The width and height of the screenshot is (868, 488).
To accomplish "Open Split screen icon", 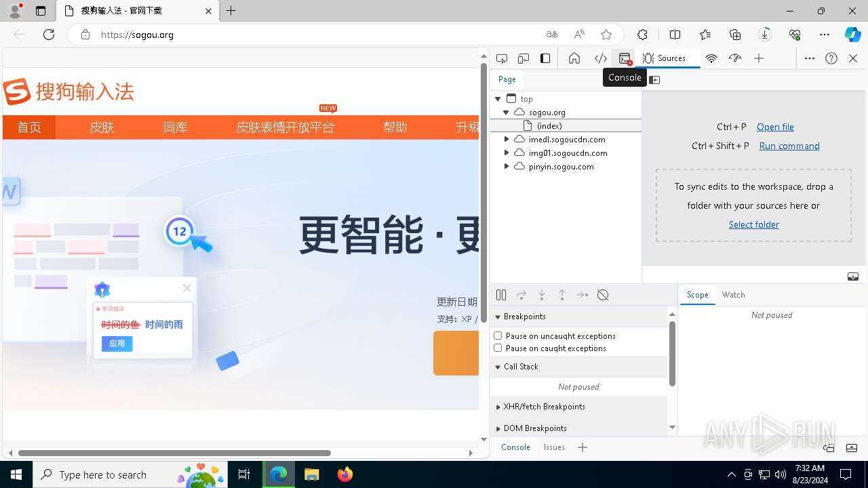I will [675, 35].
